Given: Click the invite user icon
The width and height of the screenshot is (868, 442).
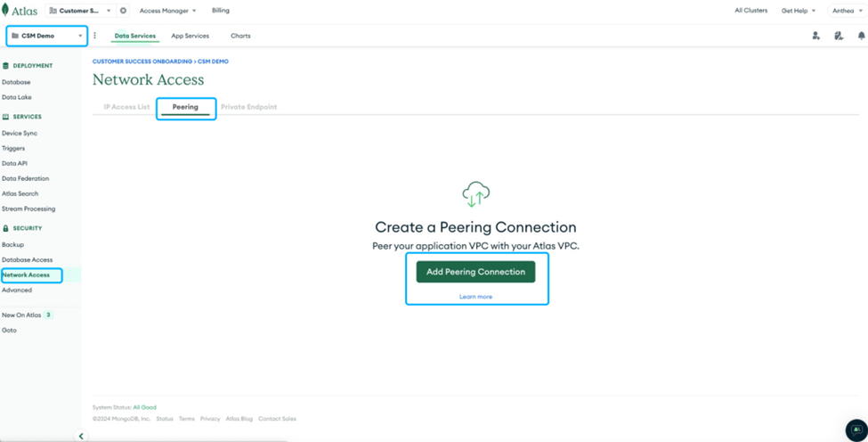Looking at the screenshot, I should pyautogui.click(x=815, y=36).
